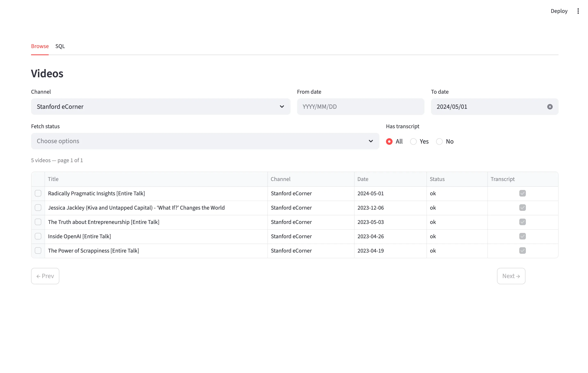Go to previous page with Prev
This screenshot has width=588, height=373.
(x=45, y=276)
